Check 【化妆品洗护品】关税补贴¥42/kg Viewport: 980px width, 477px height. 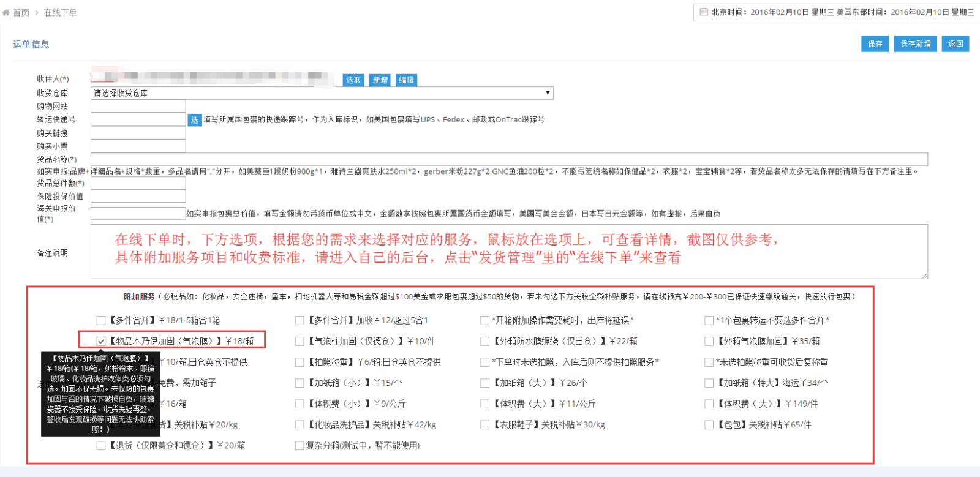click(300, 424)
